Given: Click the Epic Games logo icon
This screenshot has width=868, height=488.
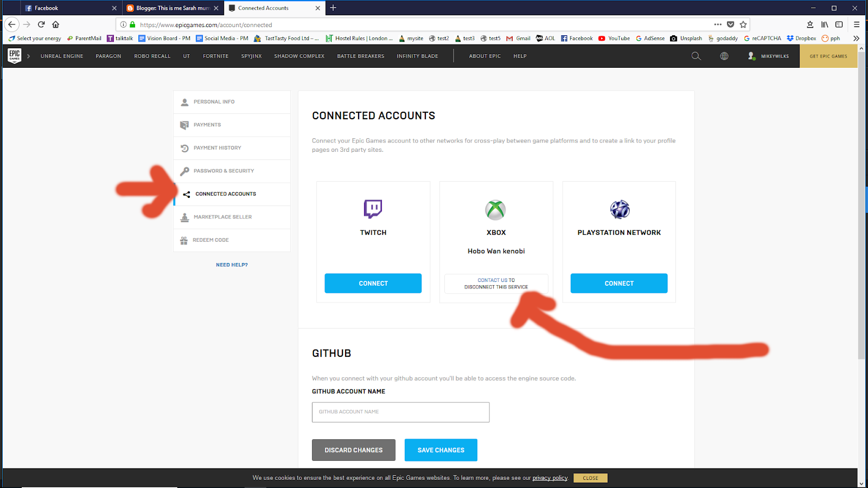Looking at the screenshot, I should (x=15, y=55).
